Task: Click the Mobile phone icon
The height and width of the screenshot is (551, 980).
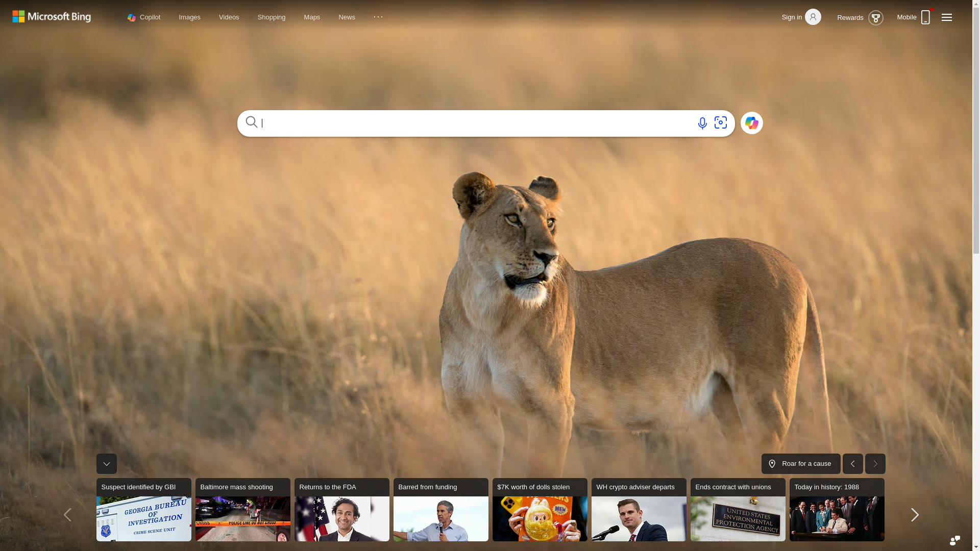Action: point(925,17)
